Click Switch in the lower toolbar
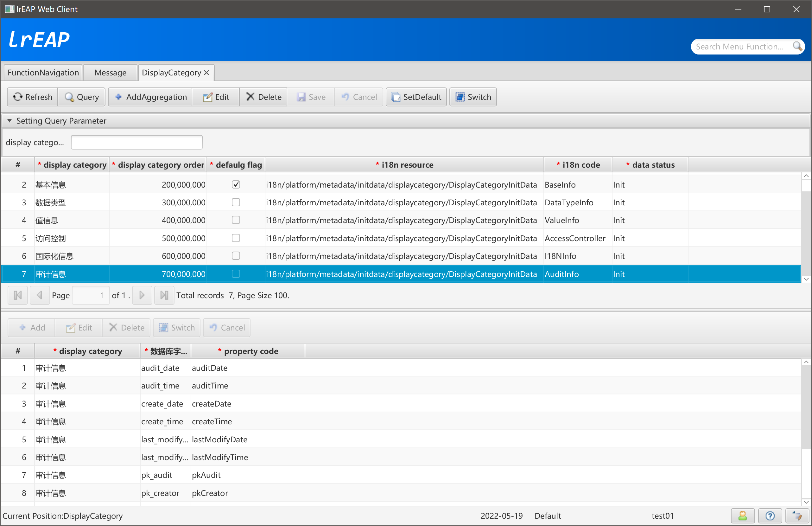The image size is (812, 526). pos(177,328)
